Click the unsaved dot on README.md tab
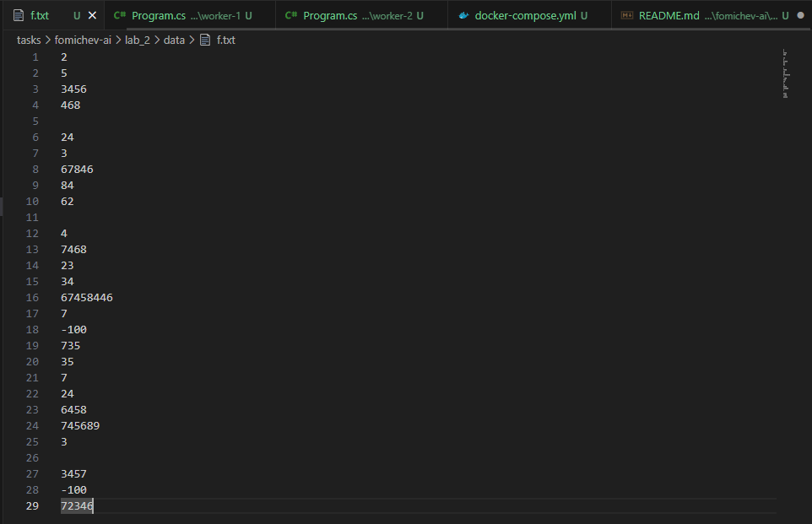This screenshot has height=524, width=812. tap(800, 15)
